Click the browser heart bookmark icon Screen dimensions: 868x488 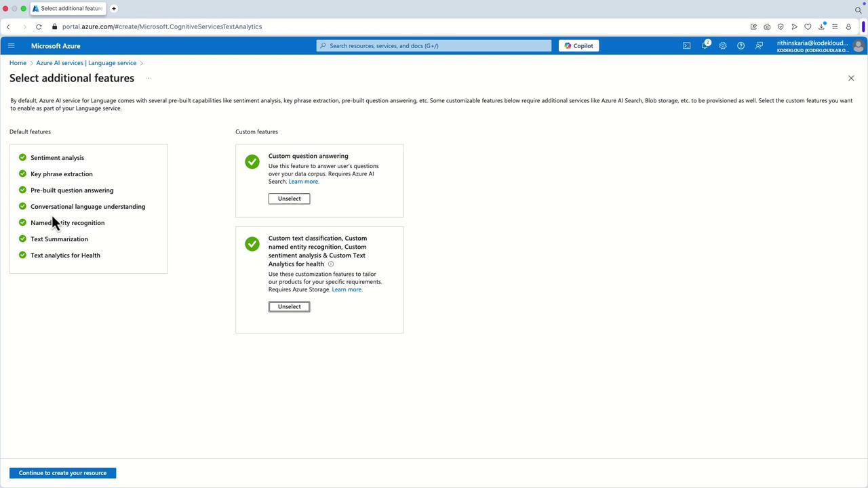pyautogui.click(x=808, y=26)
